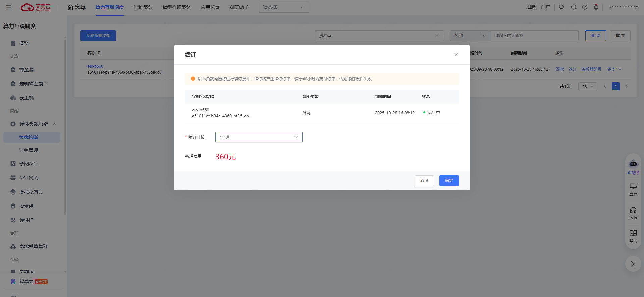This screenshot has width=644, height=297.
Task: Open the search magnifier icon
Action: point(561,7)
